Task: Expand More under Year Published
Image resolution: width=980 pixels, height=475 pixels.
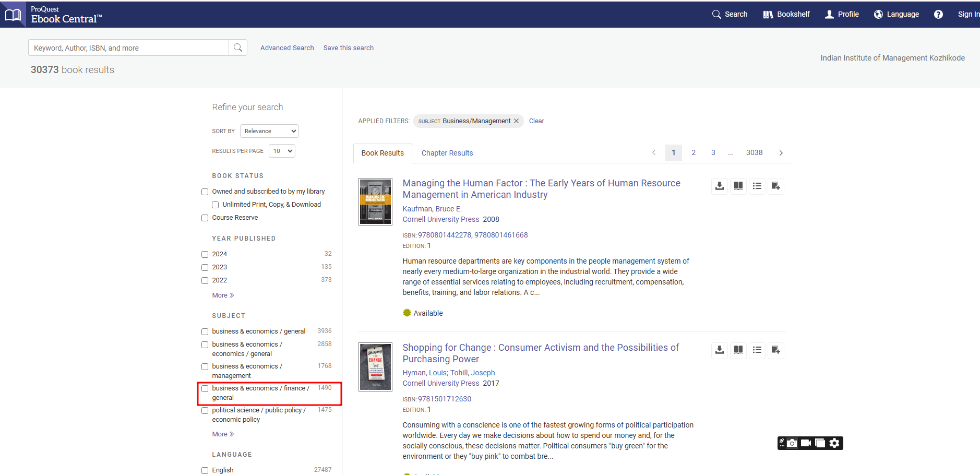Action: (223, 295)
